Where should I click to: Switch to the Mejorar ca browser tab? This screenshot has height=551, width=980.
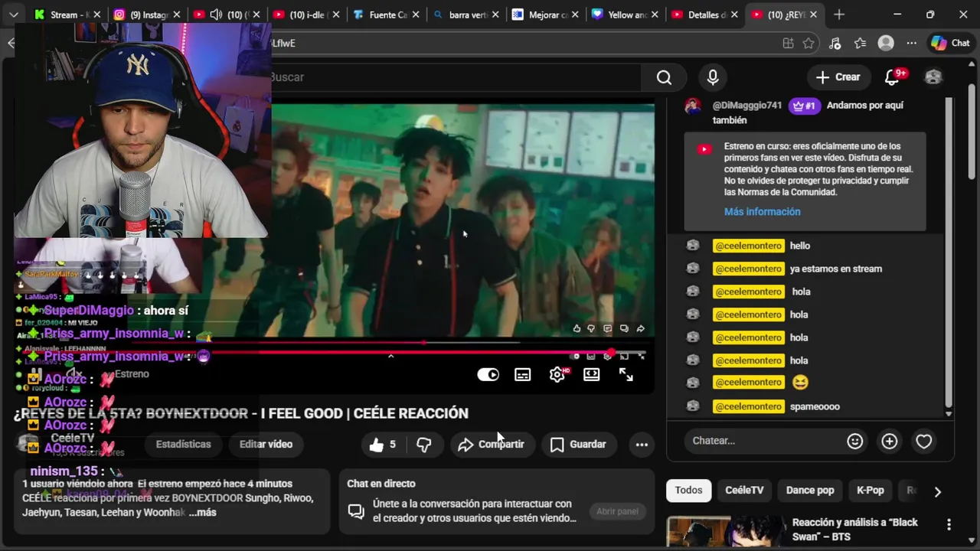[x=544, y=15]
